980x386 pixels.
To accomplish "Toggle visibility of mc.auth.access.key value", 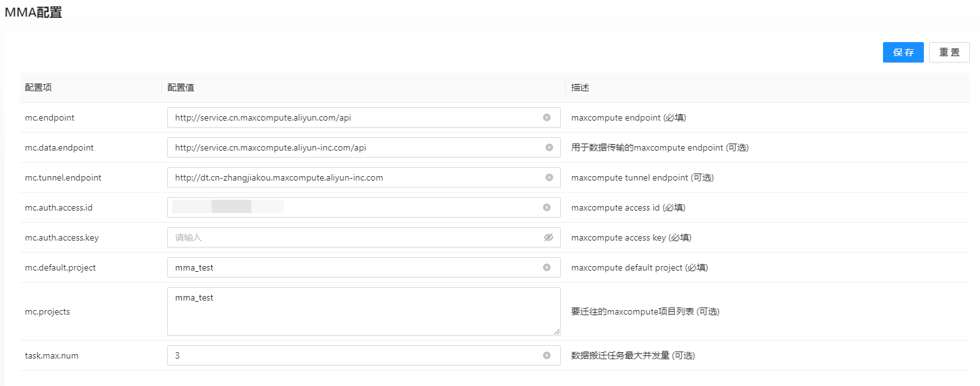I will click(549, 237).
